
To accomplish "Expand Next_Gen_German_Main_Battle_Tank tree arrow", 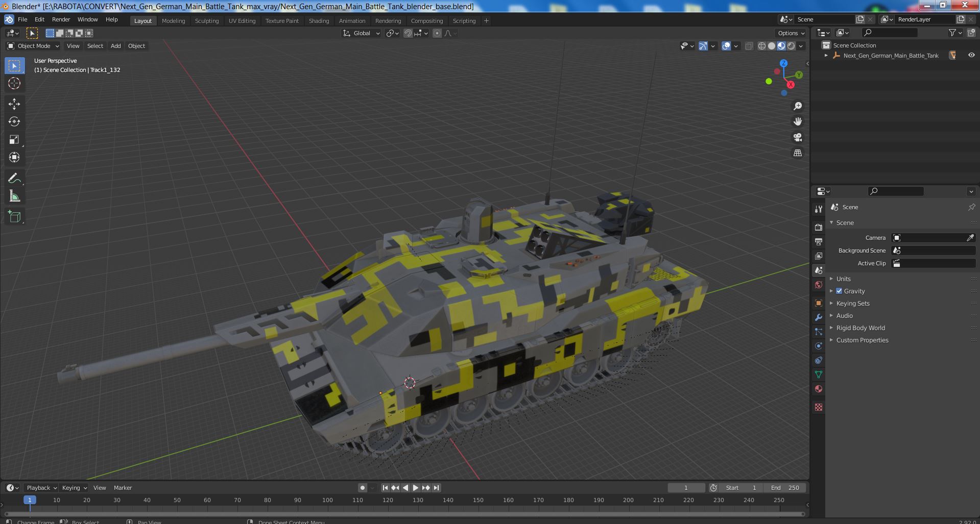I will pos(826,56).
